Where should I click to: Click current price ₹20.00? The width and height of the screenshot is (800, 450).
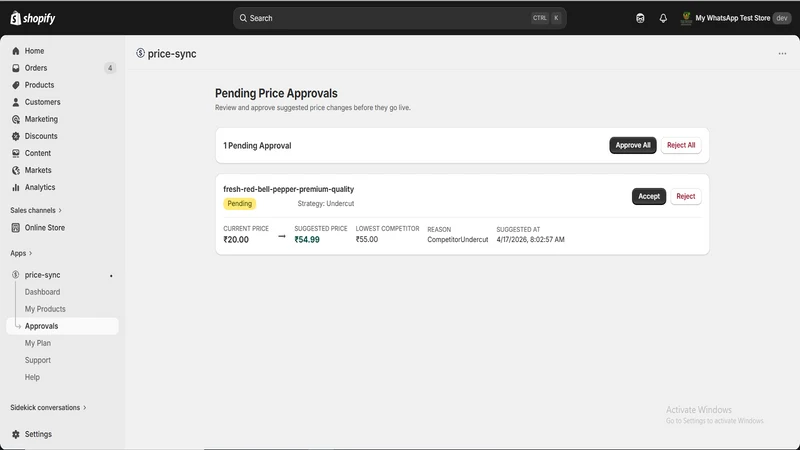(236, 240)
